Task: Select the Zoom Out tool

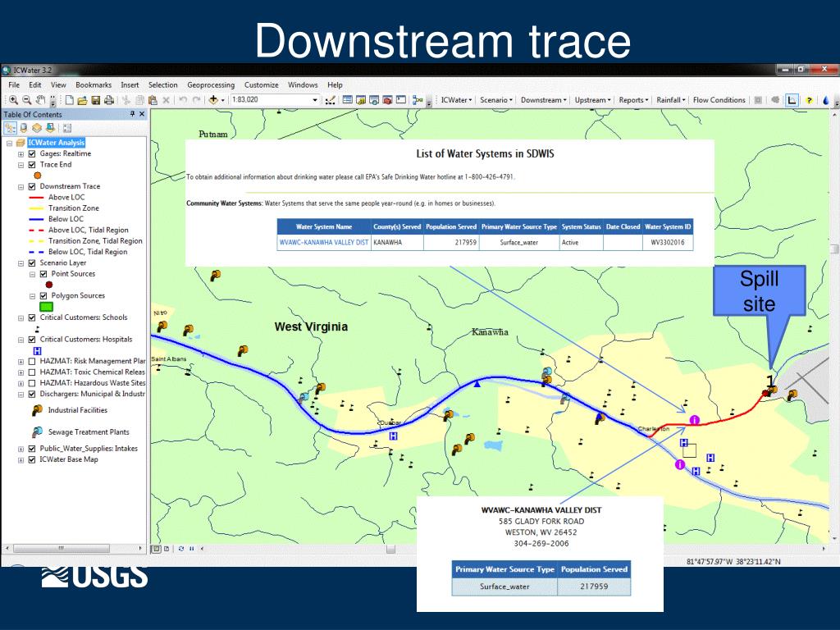Action: click(x=27, y=100)
